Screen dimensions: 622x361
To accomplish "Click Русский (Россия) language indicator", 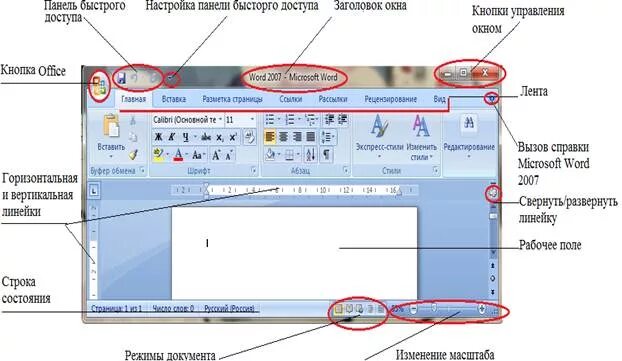I will point(230,308).
